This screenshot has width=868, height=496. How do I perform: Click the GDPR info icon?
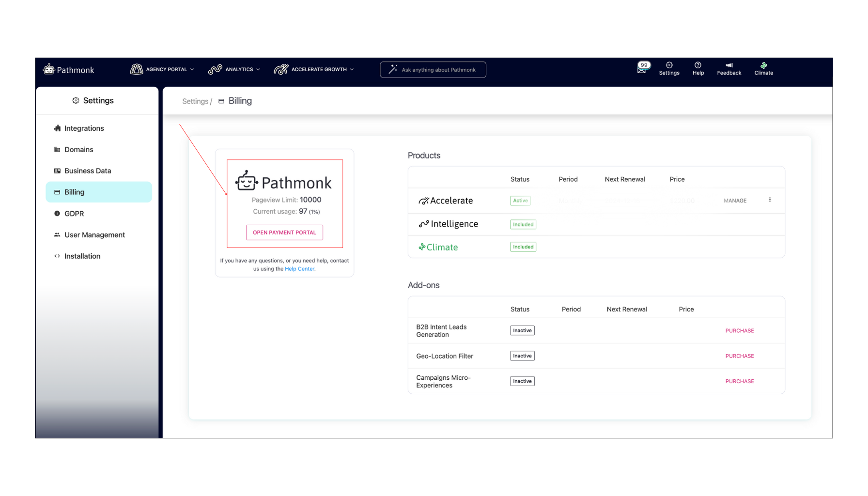point(57,213)
